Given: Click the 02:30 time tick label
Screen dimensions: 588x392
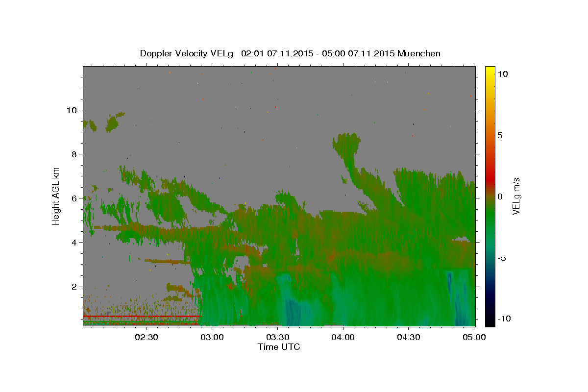Looking at the screenshot, I should pyautogui.click(x=147, y=337).
